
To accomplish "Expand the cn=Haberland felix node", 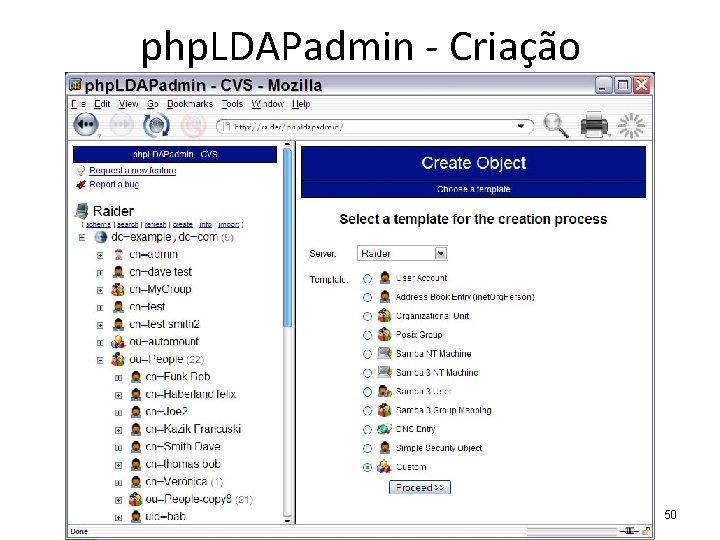I will [118, 395].
